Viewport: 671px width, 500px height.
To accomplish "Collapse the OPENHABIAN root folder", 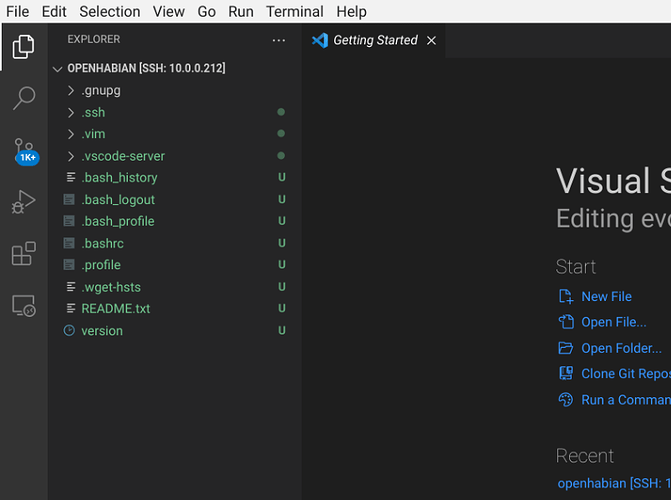I will coord(57,68).
